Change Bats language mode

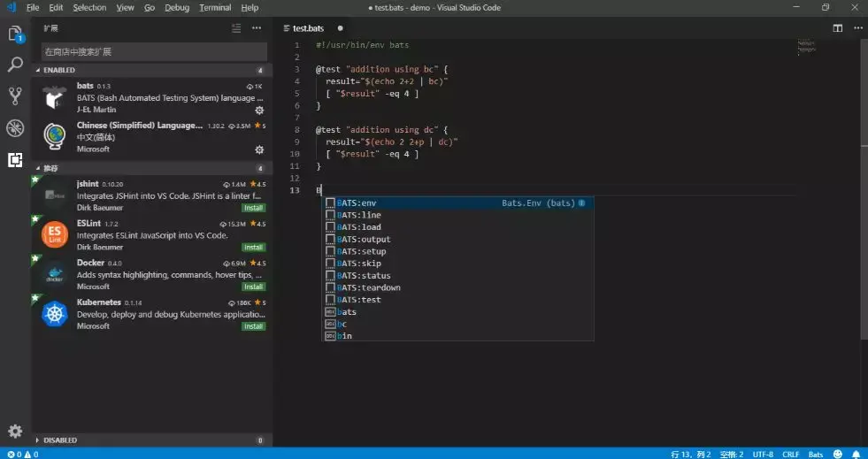tap(816, 454)
